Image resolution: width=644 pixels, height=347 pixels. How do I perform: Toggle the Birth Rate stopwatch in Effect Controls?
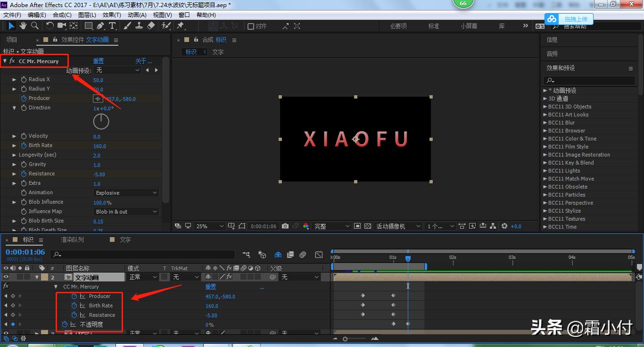pos(24,146)
